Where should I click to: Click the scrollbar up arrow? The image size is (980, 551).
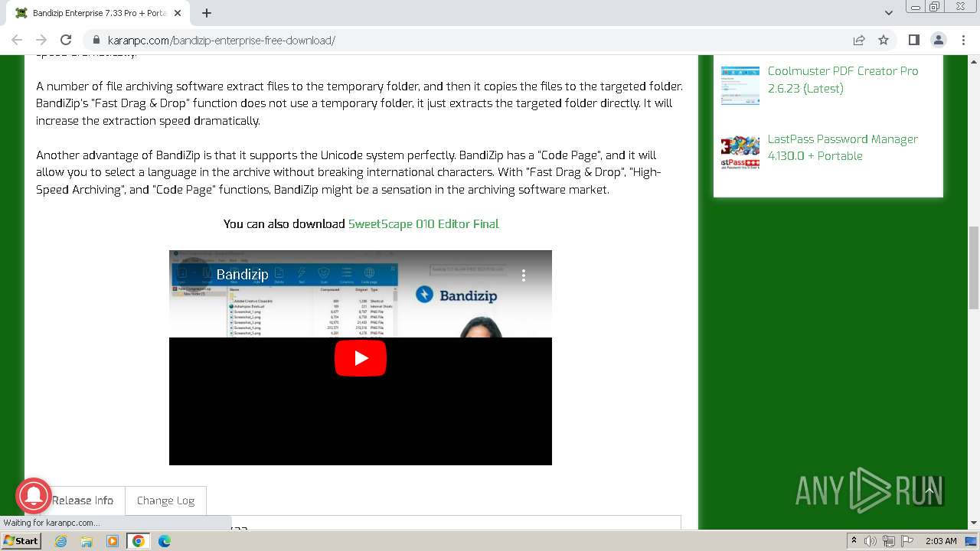(974, 60)
